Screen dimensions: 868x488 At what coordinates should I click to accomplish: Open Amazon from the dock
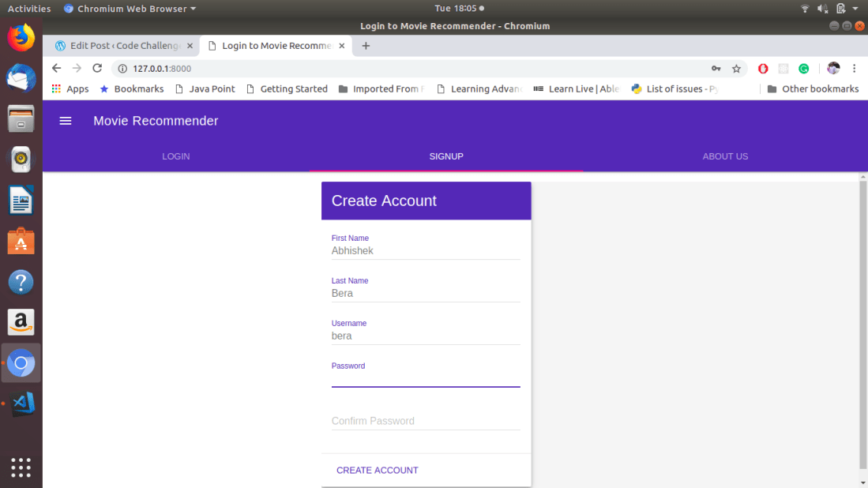[x=21, y=322]
